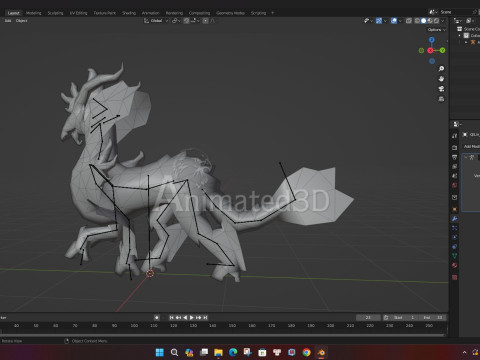480x360 pixels.
Task: Open the Object menu in viewport header
Action: (x=22, y=21)
